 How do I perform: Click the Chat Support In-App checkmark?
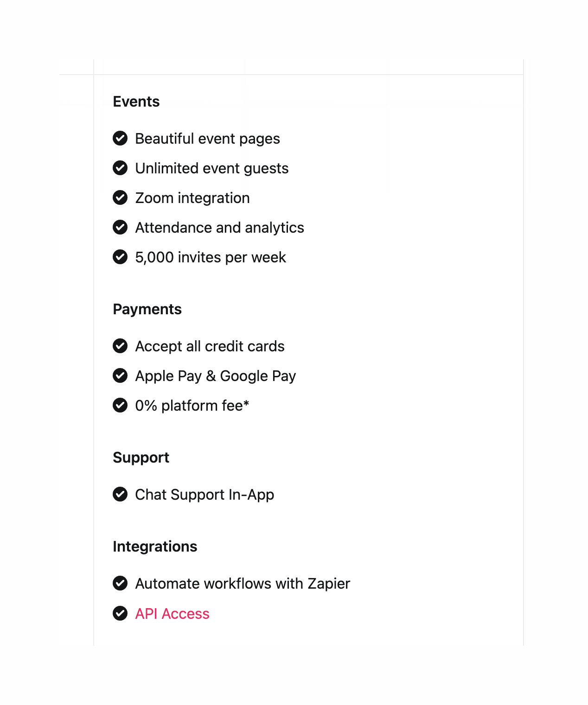(120, 494)
